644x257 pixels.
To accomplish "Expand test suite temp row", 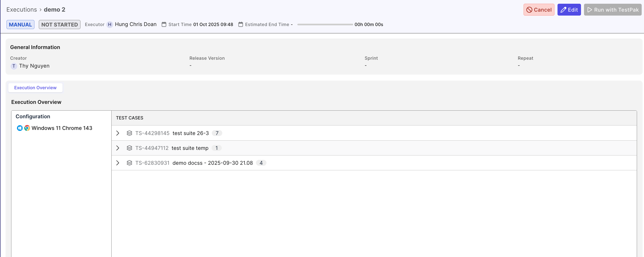I will coord(118,148).
